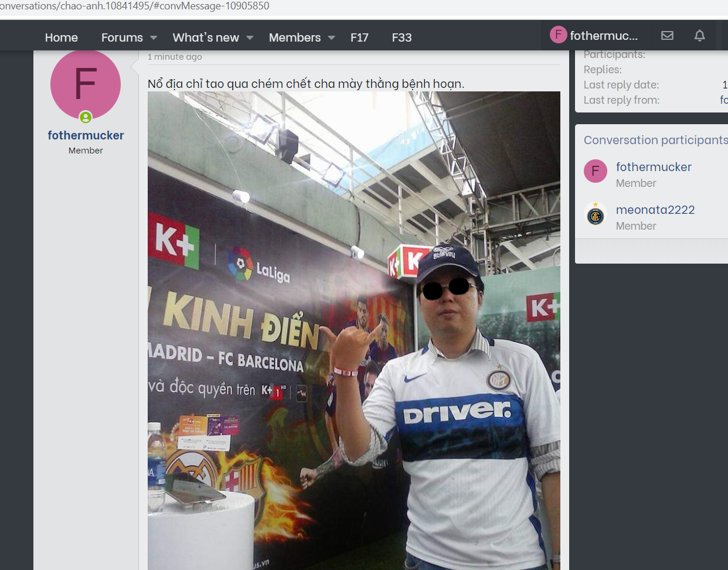Open the F17 forum link
The width and height of the screenshot is (728, 570).
359,37
